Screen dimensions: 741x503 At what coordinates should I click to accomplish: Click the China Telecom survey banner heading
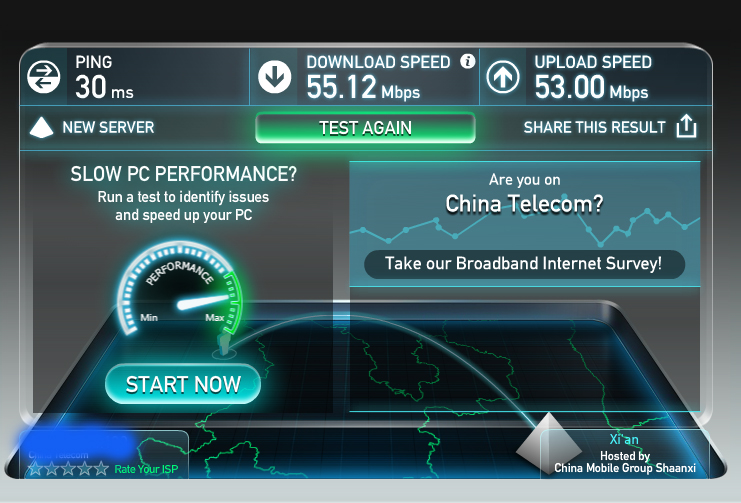[x=524, y=204]
